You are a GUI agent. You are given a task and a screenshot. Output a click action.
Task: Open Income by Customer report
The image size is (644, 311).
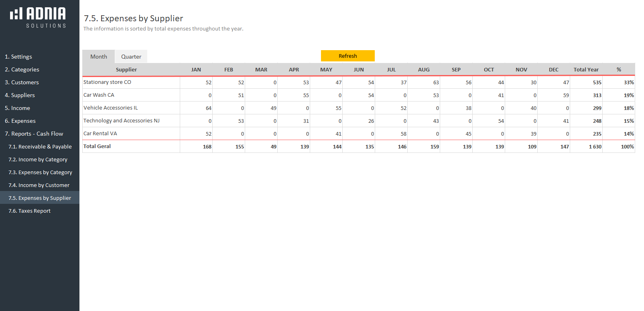(39, 185)
